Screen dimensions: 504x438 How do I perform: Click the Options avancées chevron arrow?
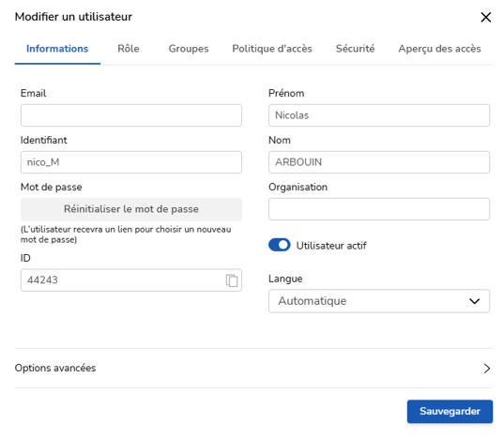(487, 369)
